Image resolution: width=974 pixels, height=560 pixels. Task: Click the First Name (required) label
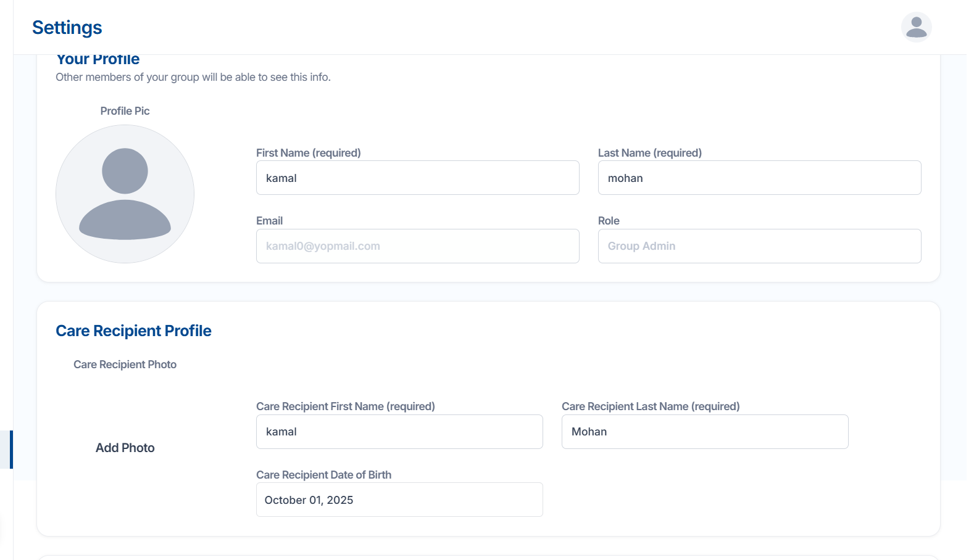pyautogui.click(x=308, y=153)
